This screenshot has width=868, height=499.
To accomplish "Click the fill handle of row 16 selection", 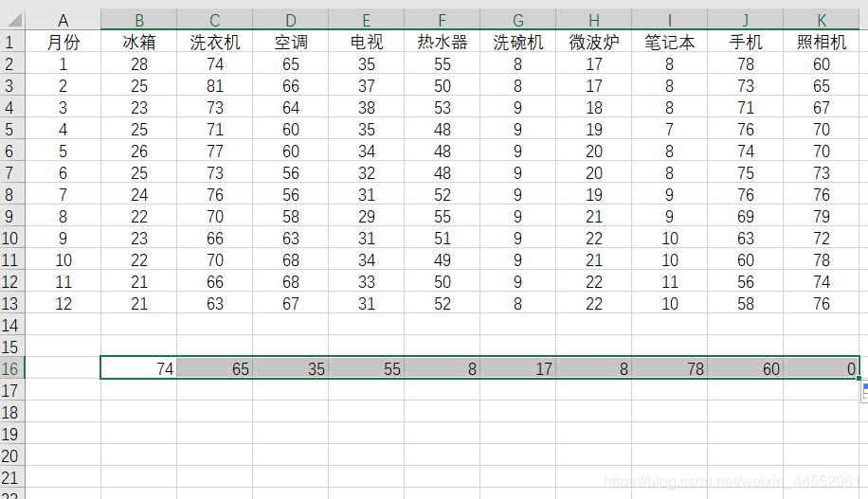I will click(859, 379).
